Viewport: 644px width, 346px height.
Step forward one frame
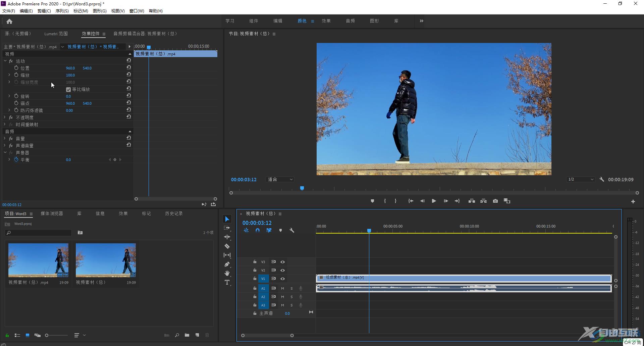(446, 201)
